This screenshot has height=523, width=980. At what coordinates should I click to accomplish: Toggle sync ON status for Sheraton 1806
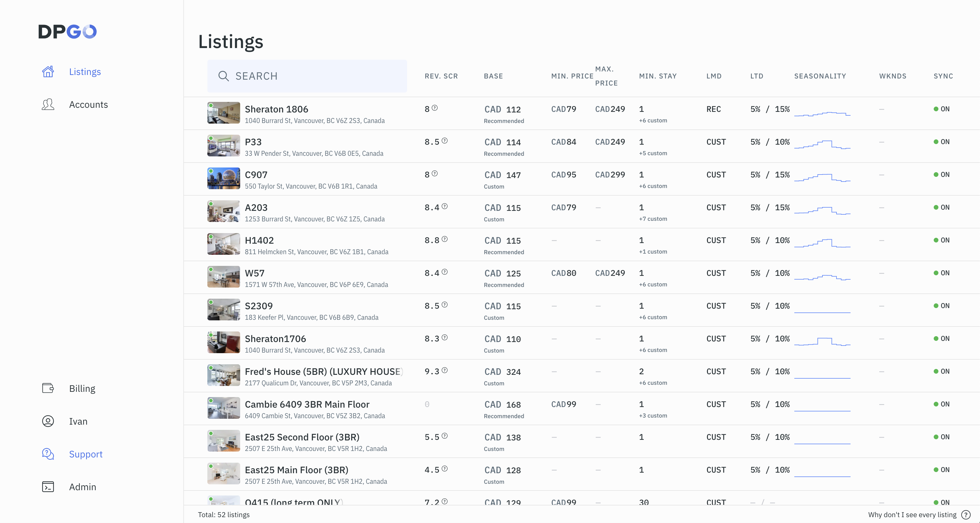(x=942, y=109)
